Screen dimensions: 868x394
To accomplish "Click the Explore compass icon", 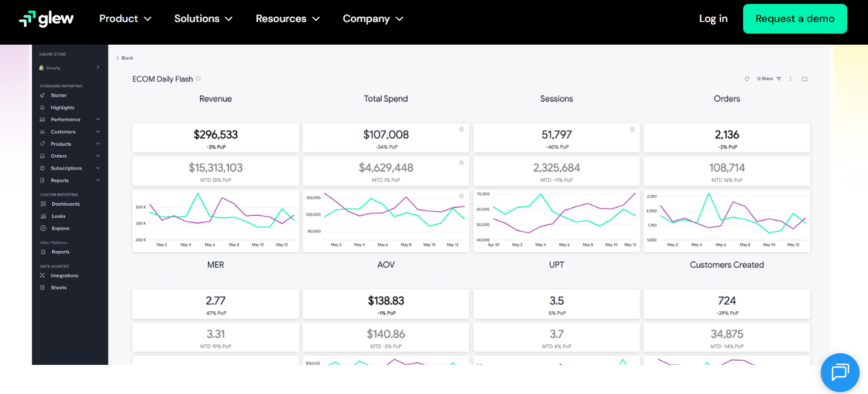I will click(43, 228).
